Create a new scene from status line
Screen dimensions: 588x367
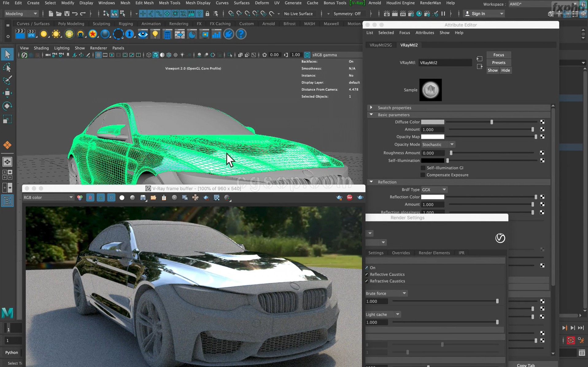coord(51,14)
